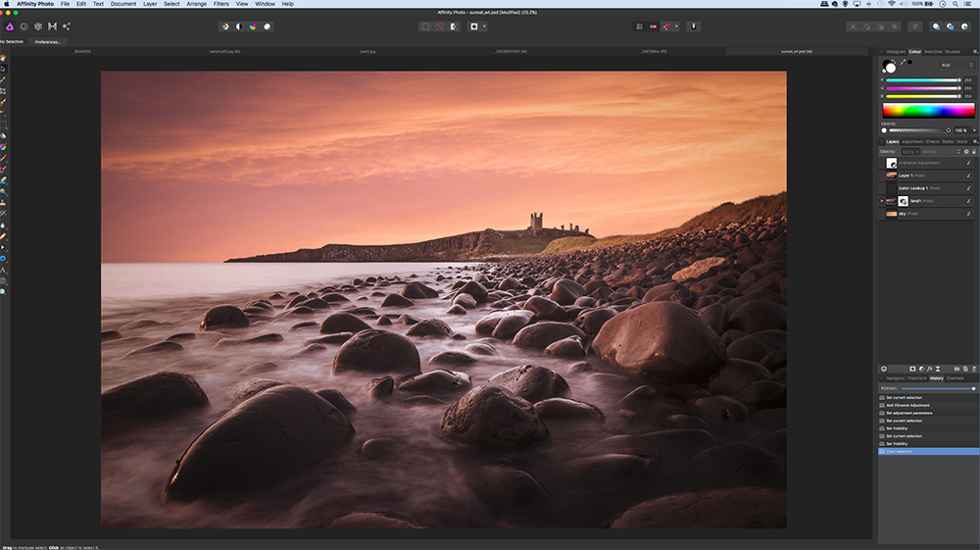Switch to the Liquify persona icon
Viewport: 980px width, 550px height.
[x=24, y=26]
